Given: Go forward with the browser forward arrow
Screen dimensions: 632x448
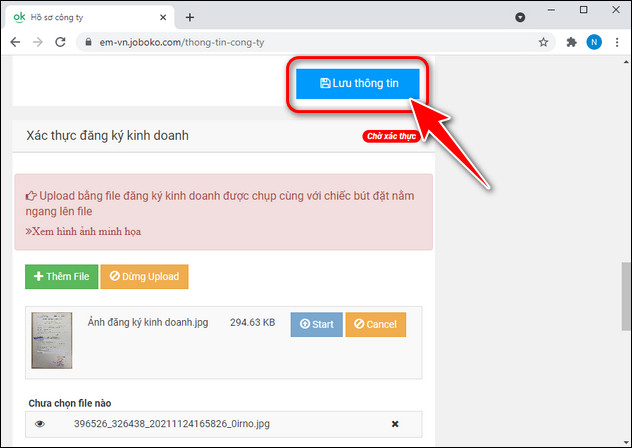Looking at the screenshot, I should 38,42.
